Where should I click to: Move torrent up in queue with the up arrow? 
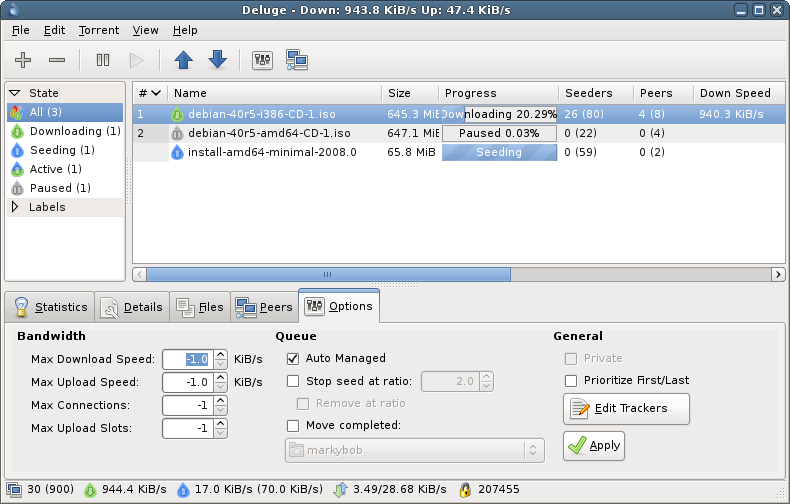[183, 60]
